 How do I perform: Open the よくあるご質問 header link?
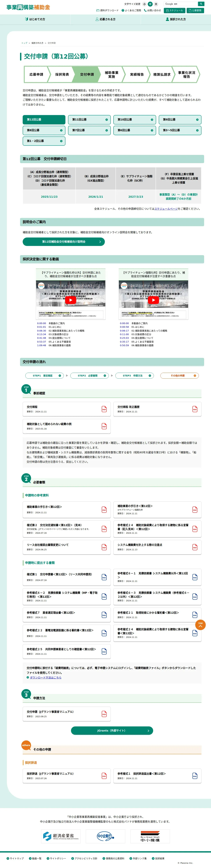(131, 10)
